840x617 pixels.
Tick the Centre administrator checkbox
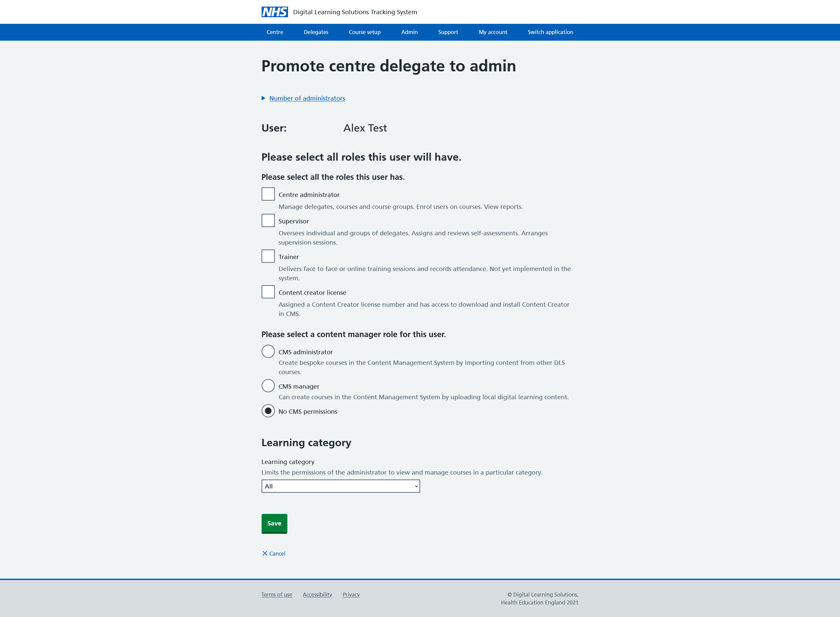[268, 194]
